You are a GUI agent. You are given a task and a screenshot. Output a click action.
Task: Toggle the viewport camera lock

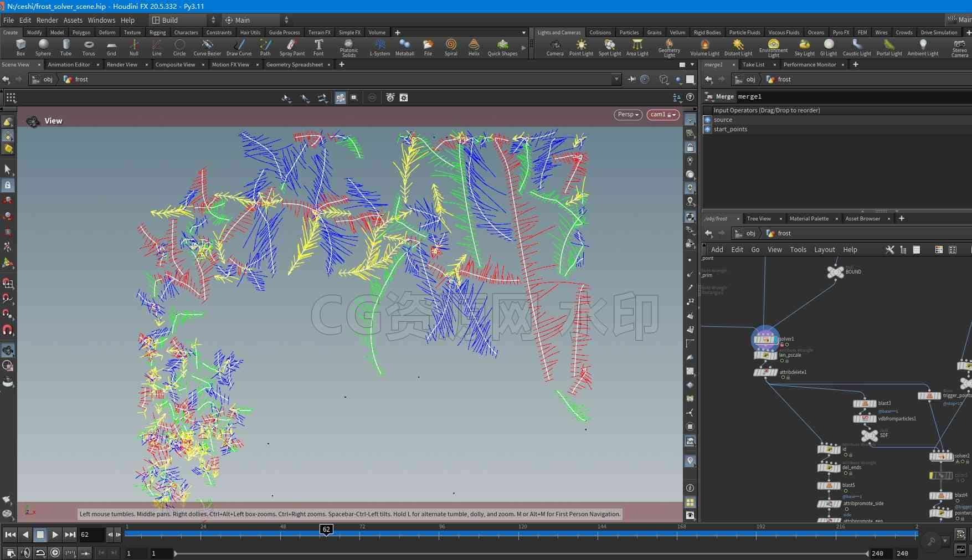pyautogui.click(x=690, y=147)
